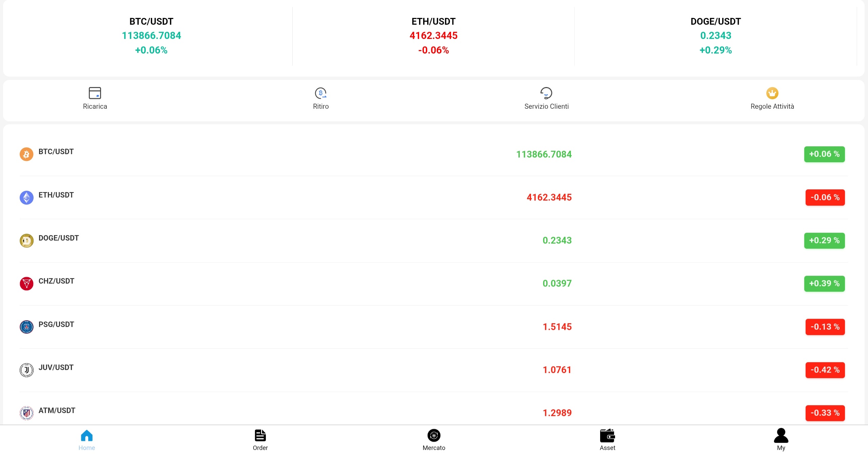Viewport: 868px width, 457px height.
Task: Click the Dogecoin coin icon
Action: click(26, 241)
